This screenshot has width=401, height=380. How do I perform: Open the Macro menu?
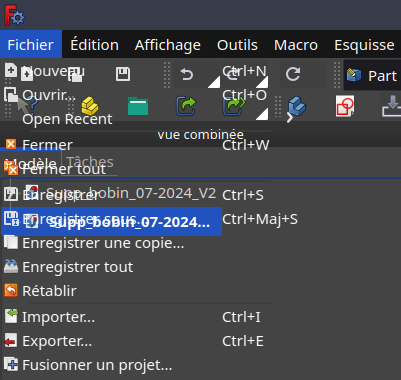(x=296, y=45)
